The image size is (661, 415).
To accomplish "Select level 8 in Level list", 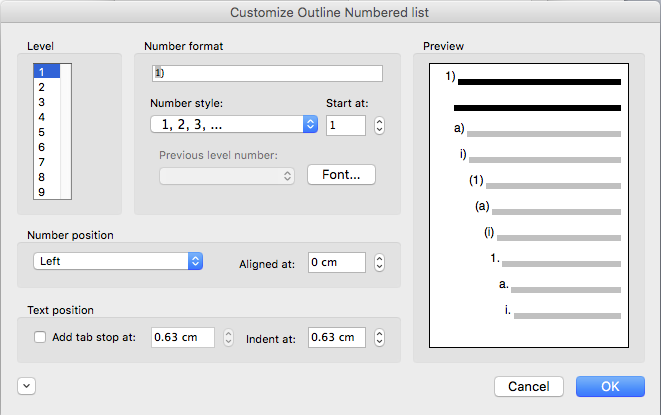I will point(47,177).
